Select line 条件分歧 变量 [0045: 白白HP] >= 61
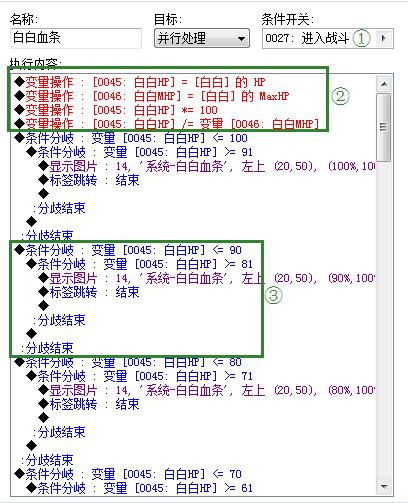This screenshot has width=408, height=503. coord(139,488)
